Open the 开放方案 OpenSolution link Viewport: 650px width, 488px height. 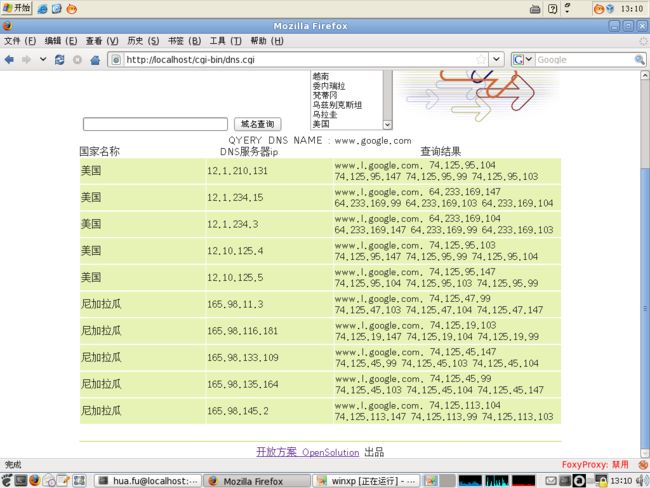pos(308,452)
